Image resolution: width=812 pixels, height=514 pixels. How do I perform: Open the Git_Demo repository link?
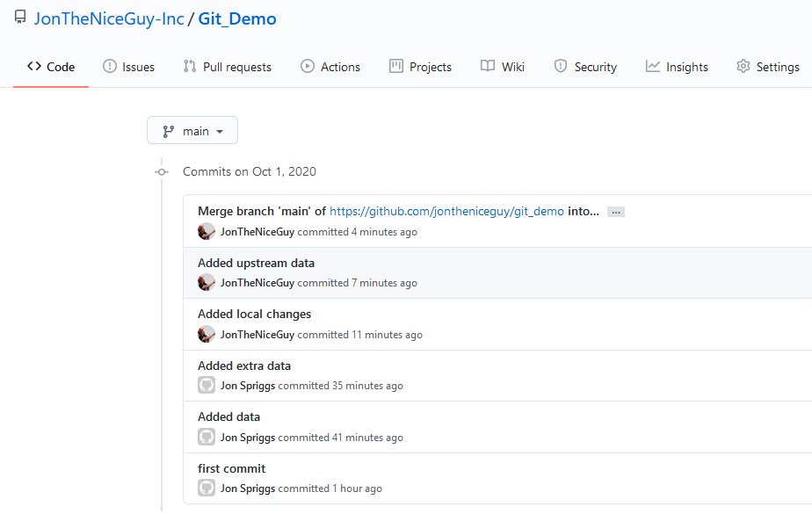coord(237,18)
